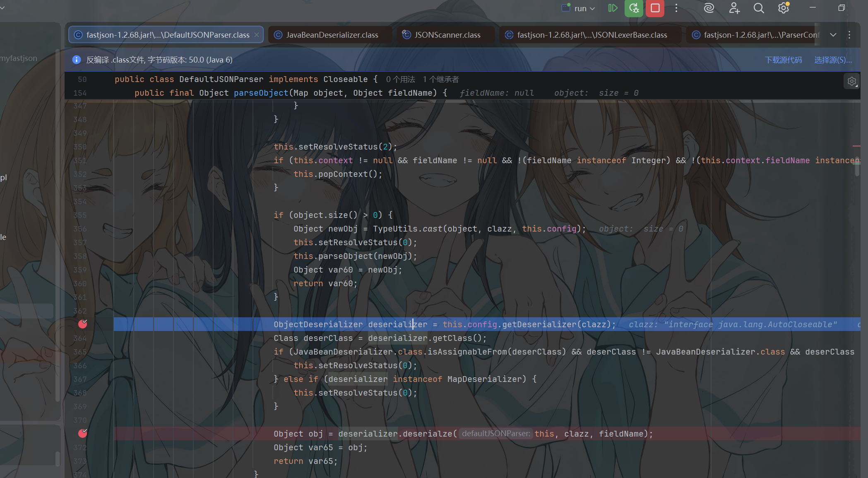Click the editor vertical scrollbar thumb
This screenshot has height=478, width=868.
click(x=857, y=168)
